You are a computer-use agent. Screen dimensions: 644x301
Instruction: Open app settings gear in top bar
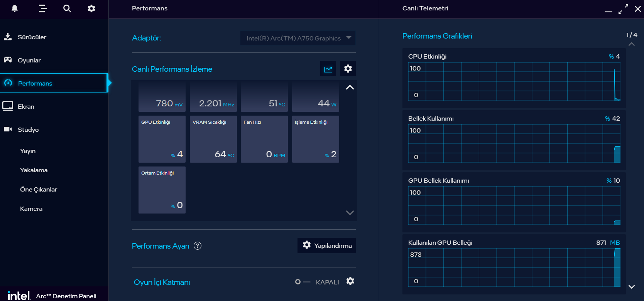pyautogui.click(x=91, y=8)
